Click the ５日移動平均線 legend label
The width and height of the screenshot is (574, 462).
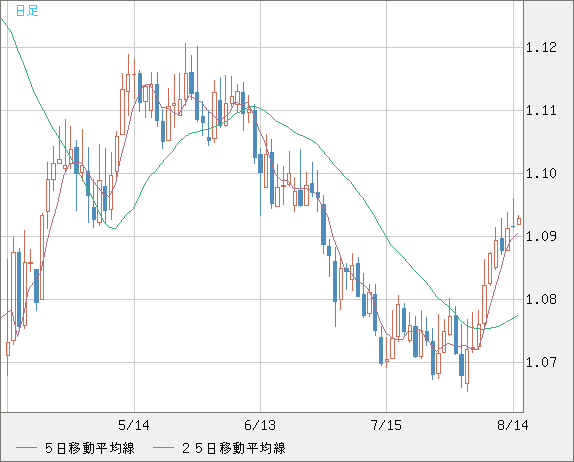(x=90, y=448)
